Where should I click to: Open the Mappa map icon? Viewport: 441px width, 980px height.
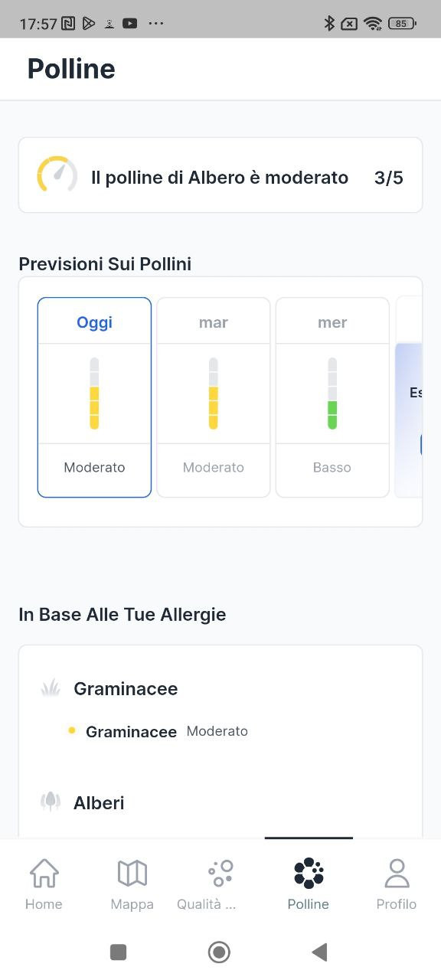pos(132,873)
